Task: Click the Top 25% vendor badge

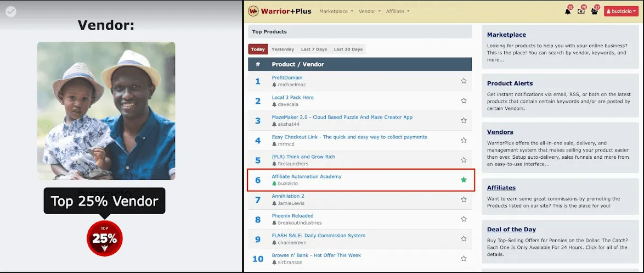Action: click(105, 238)
